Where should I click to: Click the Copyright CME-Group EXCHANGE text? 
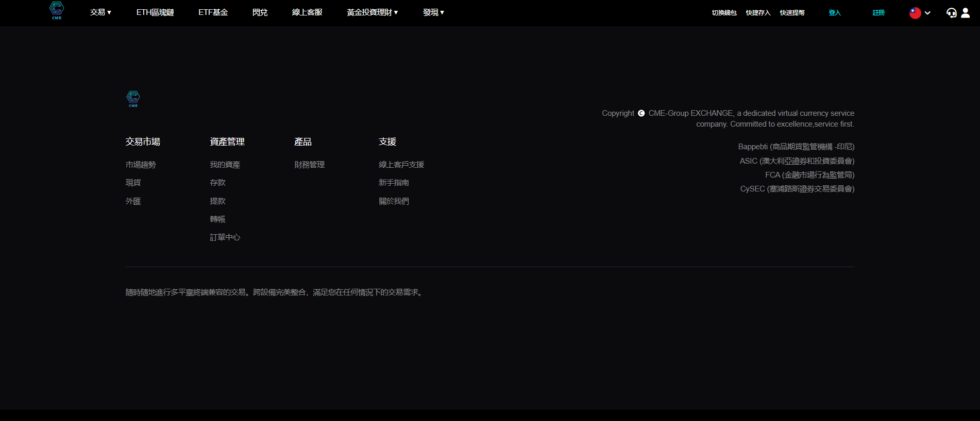[x=728, y=118]
